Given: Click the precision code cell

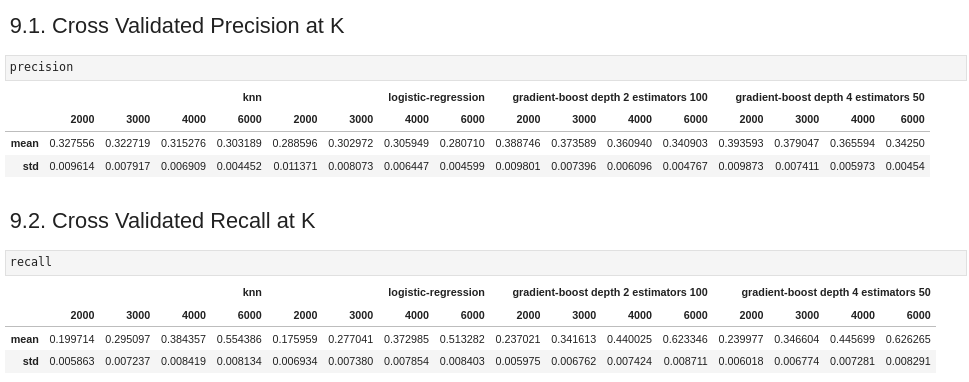Looking at the screenshot, I should click(486, 67).
